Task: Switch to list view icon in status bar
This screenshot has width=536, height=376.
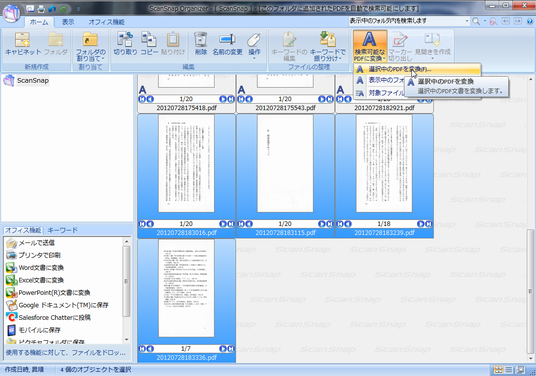Action: click(509, 370)
